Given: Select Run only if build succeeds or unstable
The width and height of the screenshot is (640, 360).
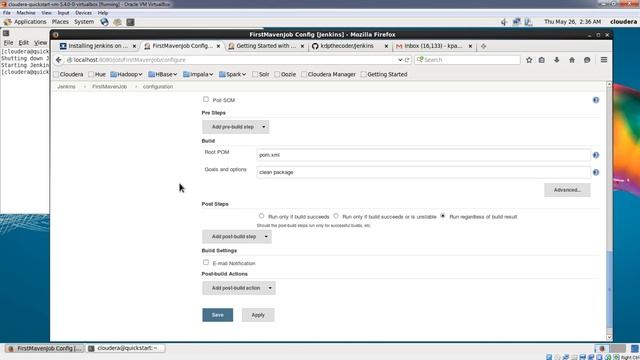Looking at the screenshot, I should click(x=336, y=216).
